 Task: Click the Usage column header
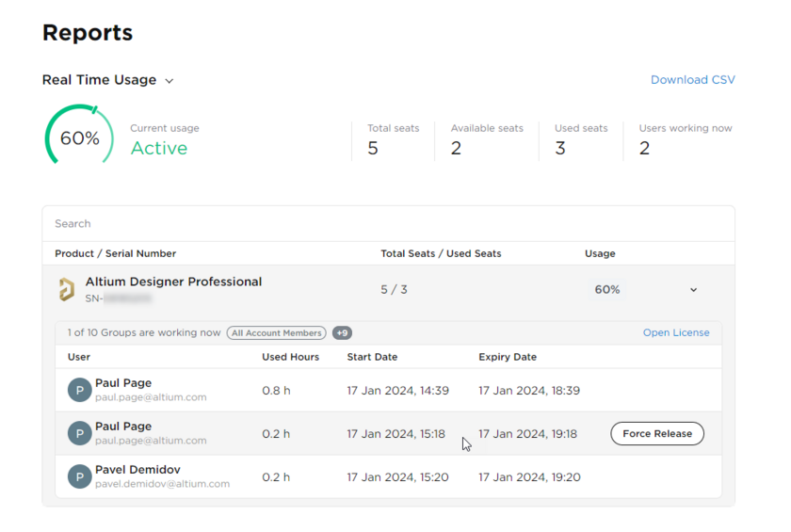(x=600, y=253)
